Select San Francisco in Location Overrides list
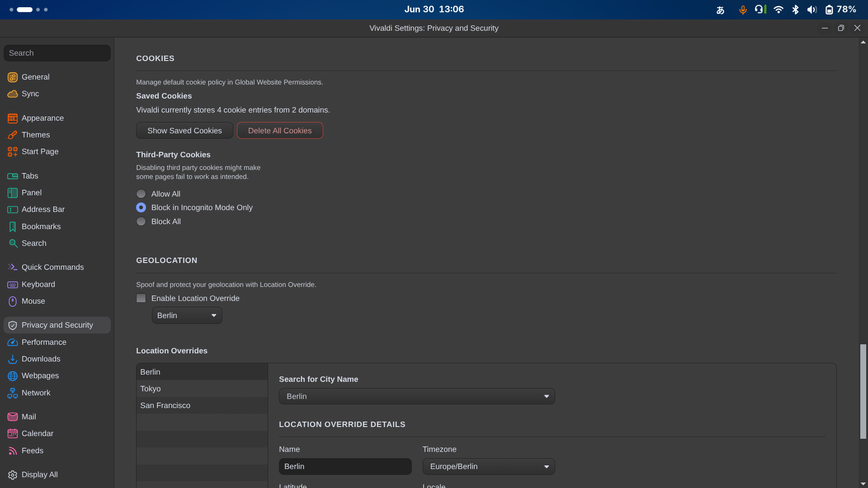 pyautogui.click(x=202, y=405)
